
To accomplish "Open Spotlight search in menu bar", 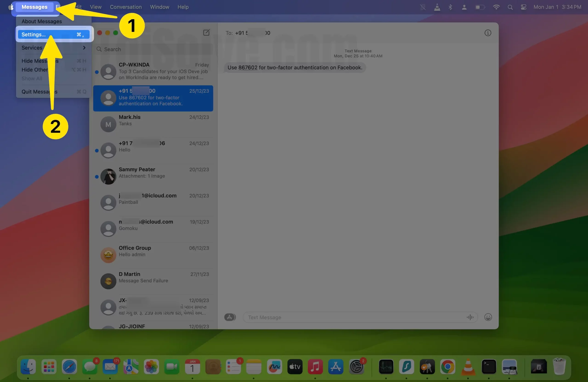I will click(x=510, y=7).
